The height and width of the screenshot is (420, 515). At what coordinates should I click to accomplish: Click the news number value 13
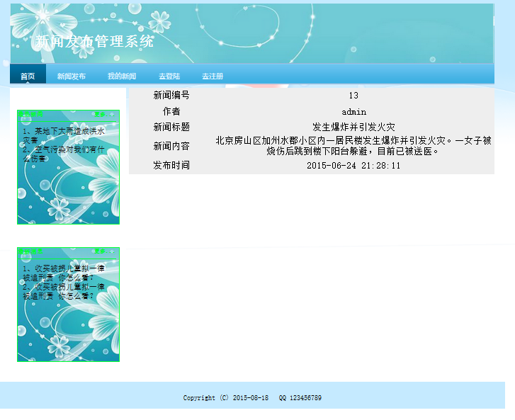pos(353,96)
